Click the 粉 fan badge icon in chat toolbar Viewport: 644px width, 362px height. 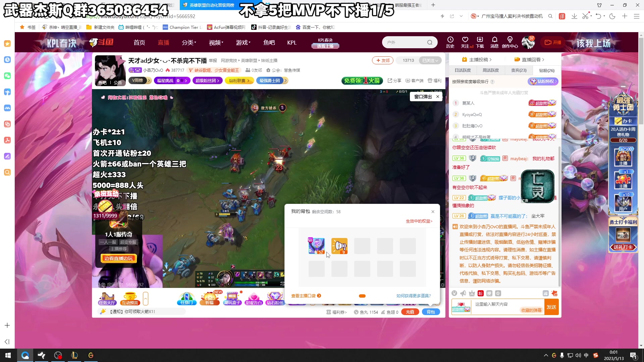[x=480, y=293]
